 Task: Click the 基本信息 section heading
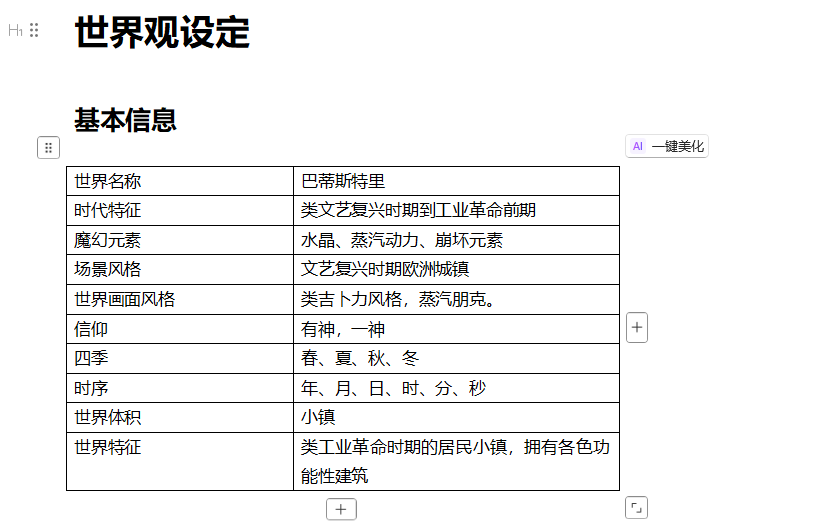click(x=125, y=120)
